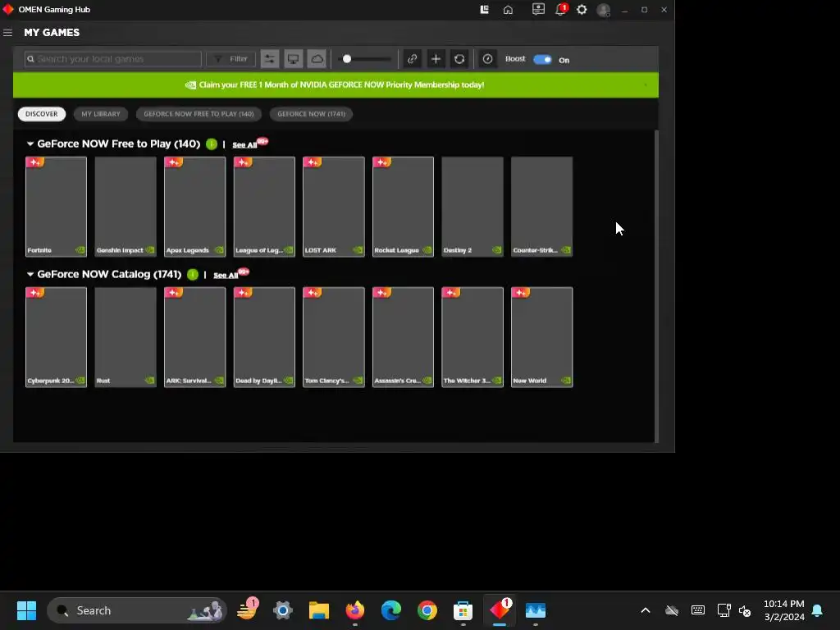Click green info icon beside Free to Play
Screen dimensions: 840x630
[x=212, y=144]
